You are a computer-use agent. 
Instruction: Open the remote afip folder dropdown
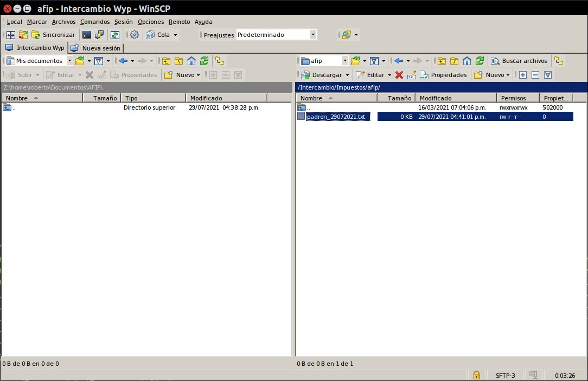coord(345,61)
